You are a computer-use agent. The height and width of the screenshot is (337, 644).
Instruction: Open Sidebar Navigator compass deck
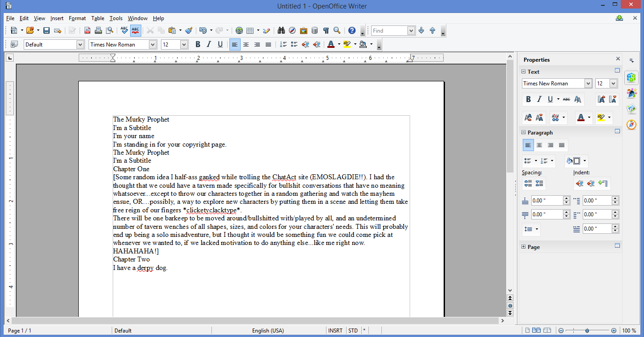pos(631,124)
